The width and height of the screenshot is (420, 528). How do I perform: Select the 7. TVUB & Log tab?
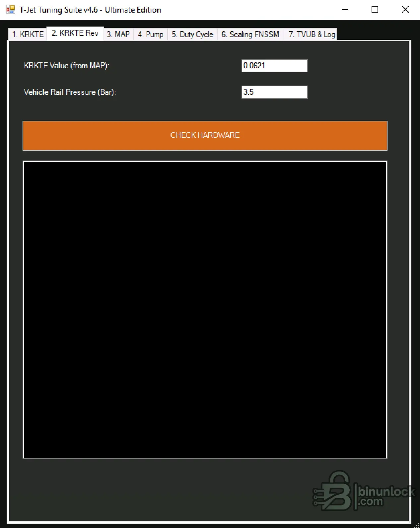(311, 34)
